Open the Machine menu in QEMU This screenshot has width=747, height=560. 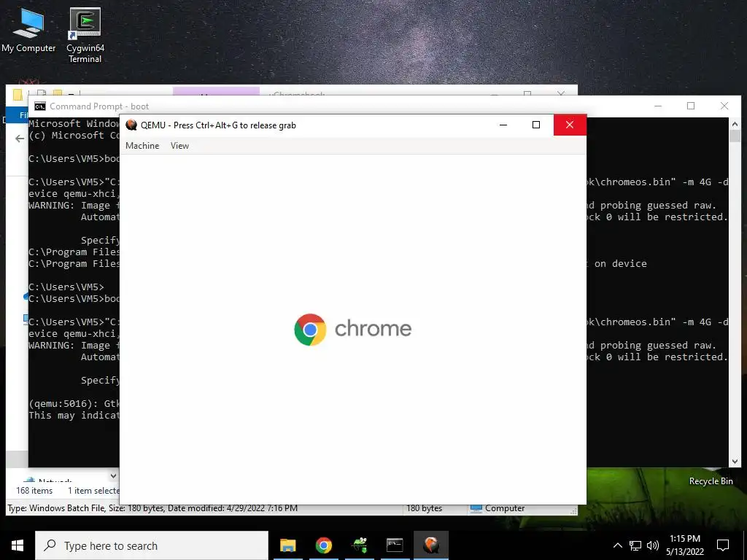[x=142, y=146]
